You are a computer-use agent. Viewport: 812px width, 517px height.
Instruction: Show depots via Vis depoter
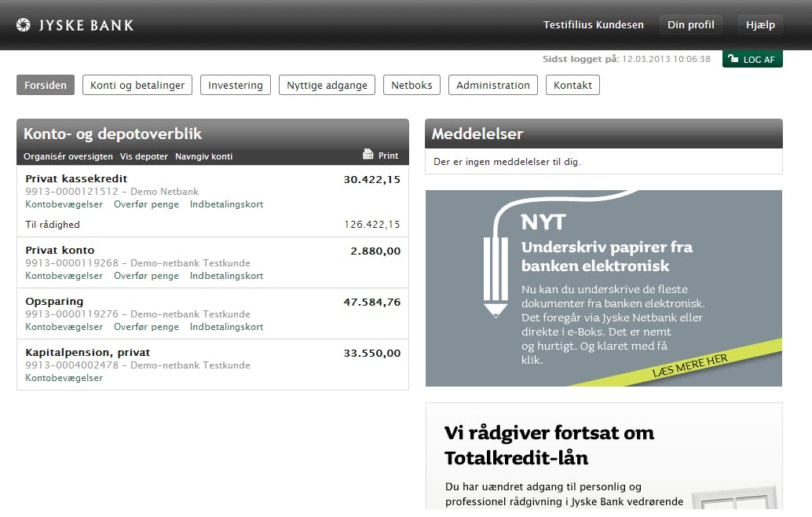coord(144,156)
